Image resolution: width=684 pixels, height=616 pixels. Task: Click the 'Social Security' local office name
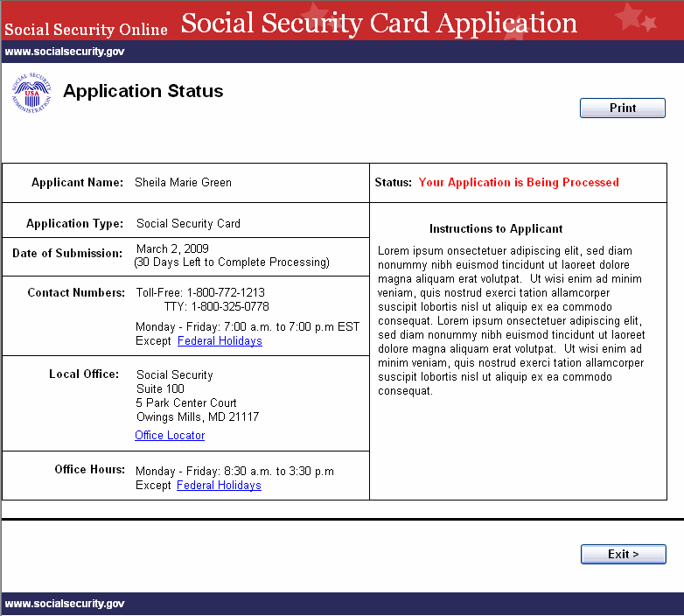pyautogui.click(x=174, y=374)
